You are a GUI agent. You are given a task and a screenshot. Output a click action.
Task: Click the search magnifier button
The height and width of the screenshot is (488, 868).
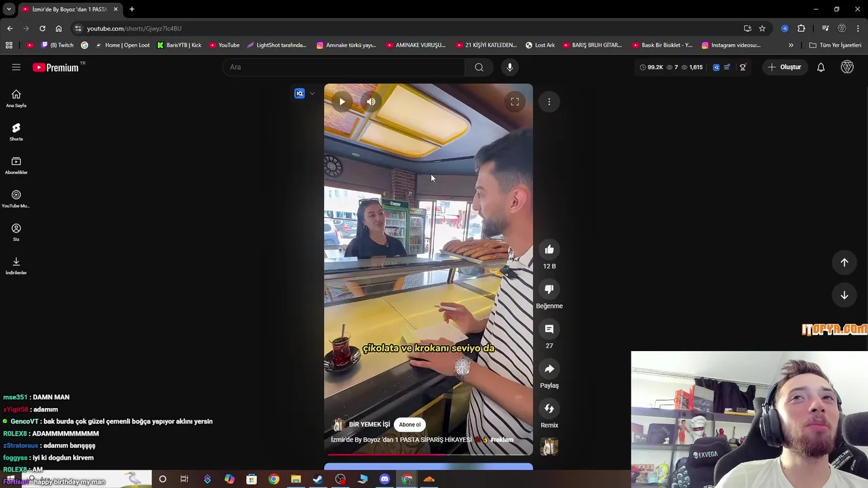[479, 67]
